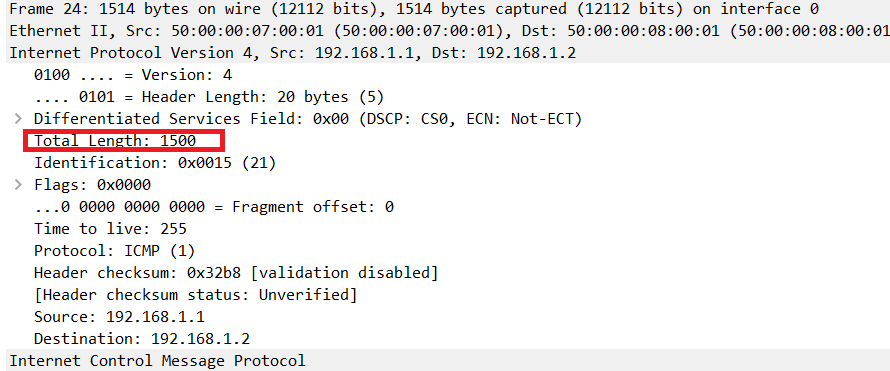Screen dimensions: 890x371
Task: Select the Frame 24 summary line
Action: (x=445, y=9)
